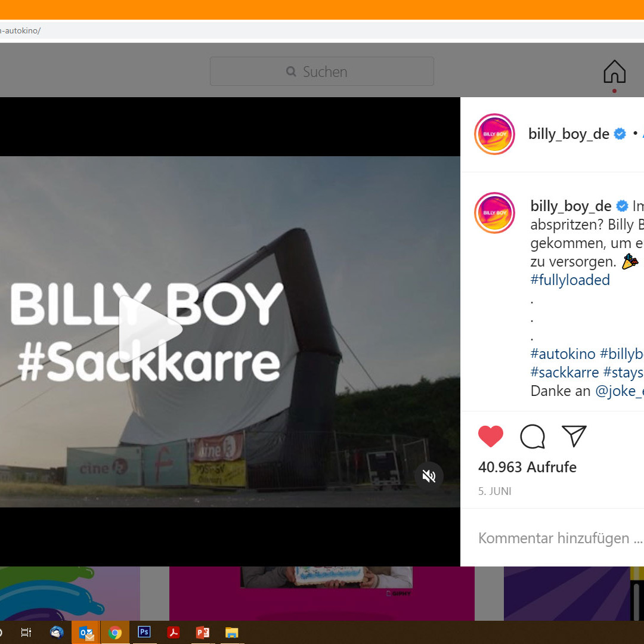Open the @joke_ mention in the caption
644x644 pixels.
[620, 391]
